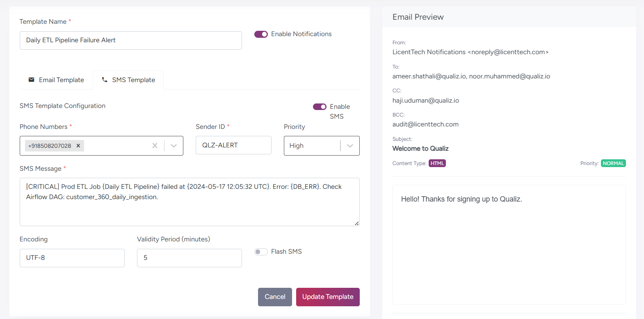The height and width of the screenshot is (319, 644).
Task: Click the Update Template button
Action: [x=328, y=297]
